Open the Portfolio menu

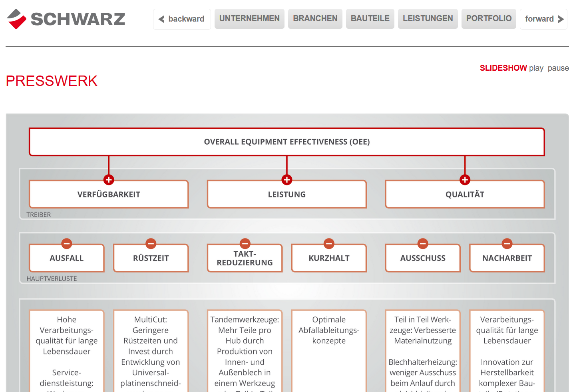click(x=489, y=19)
